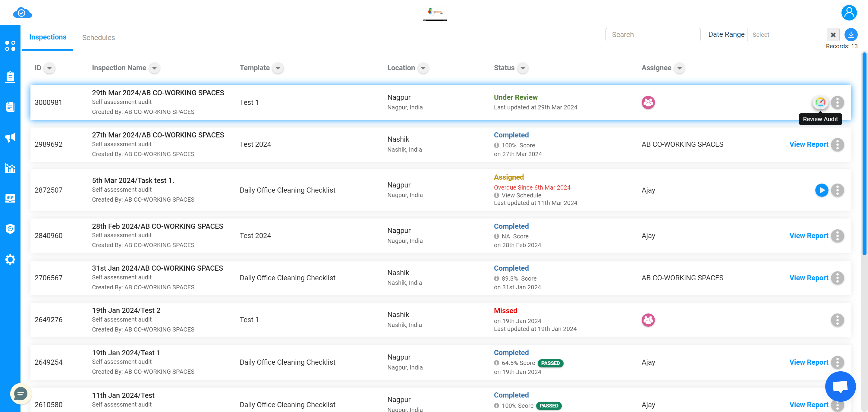Screen dimensions: 868x412
Task: Open the Template column filter dropdown
Action: (278, 68)
